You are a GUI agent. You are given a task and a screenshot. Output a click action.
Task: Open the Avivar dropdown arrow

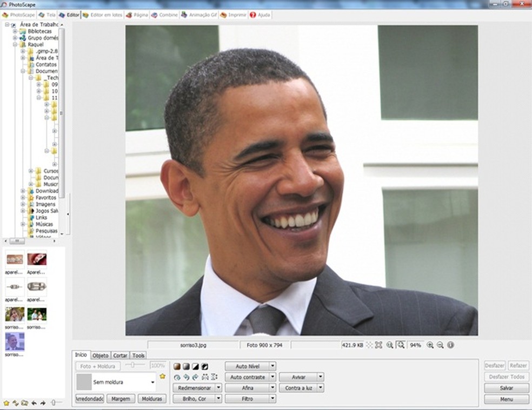[321, 377]
